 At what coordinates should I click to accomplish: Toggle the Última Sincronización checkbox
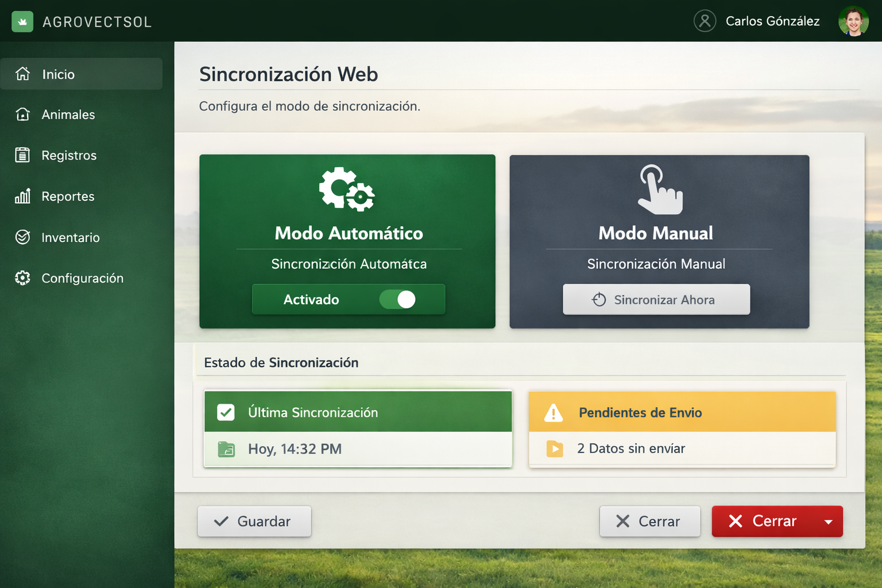click(226, 412)
